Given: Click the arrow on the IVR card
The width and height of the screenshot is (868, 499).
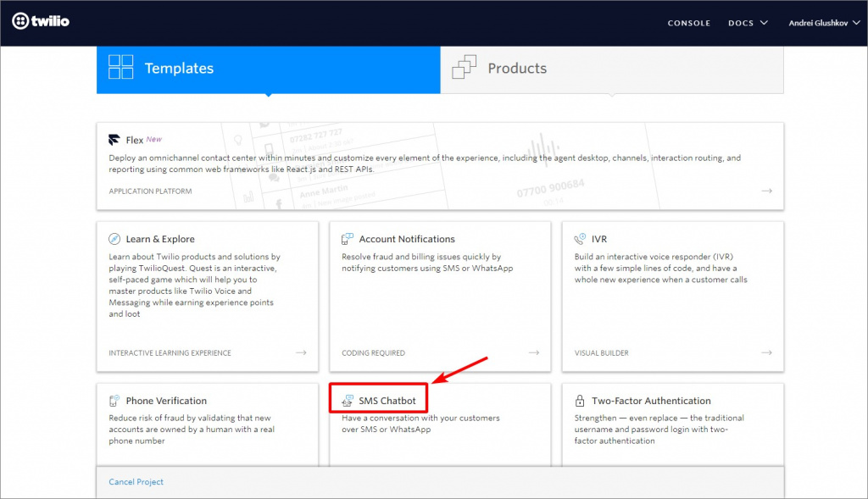Looking at the screenshot, I should [x=766, y=352].
